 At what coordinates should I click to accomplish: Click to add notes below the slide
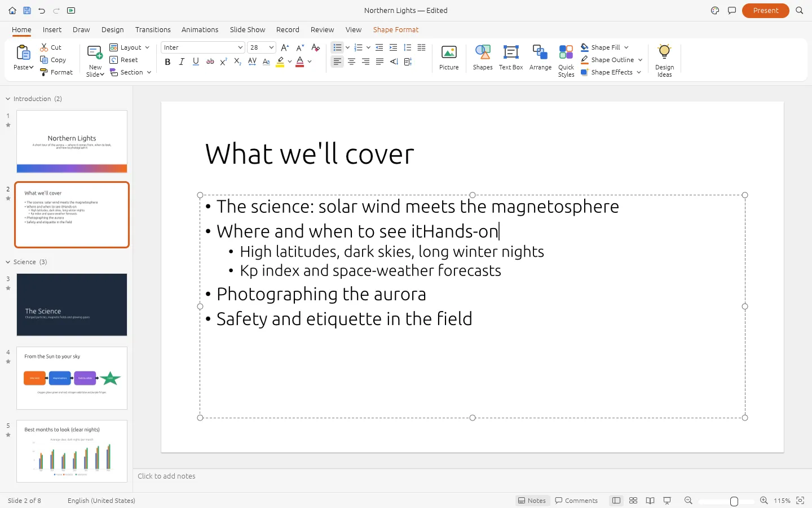[x=166, y=476]
